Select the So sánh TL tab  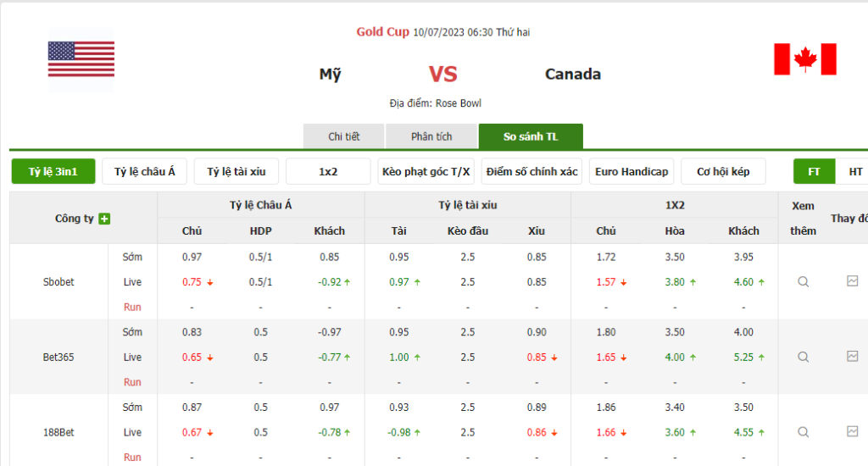point(531,136)
